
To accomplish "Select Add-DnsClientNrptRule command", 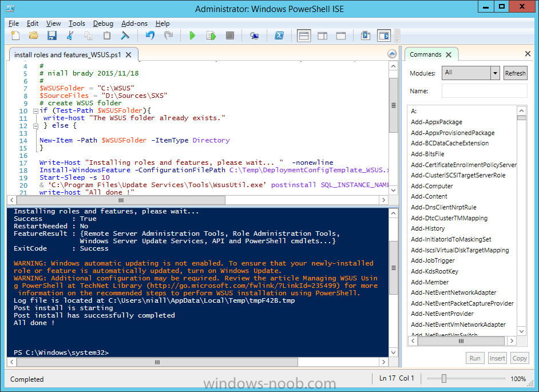I will point(443,207).
